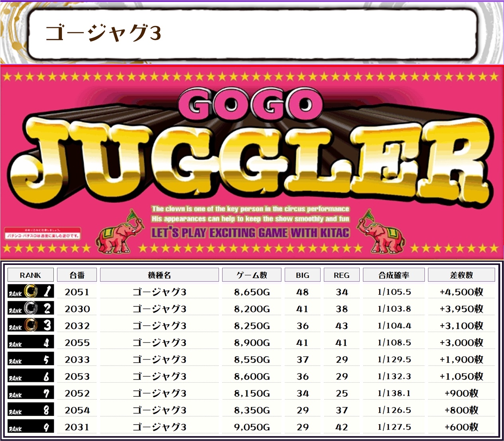Image resolution: width=504 pixels, height=441 pixels.
Task: Click the silver Rank 2 medal icon
Action: coord(31,309)
